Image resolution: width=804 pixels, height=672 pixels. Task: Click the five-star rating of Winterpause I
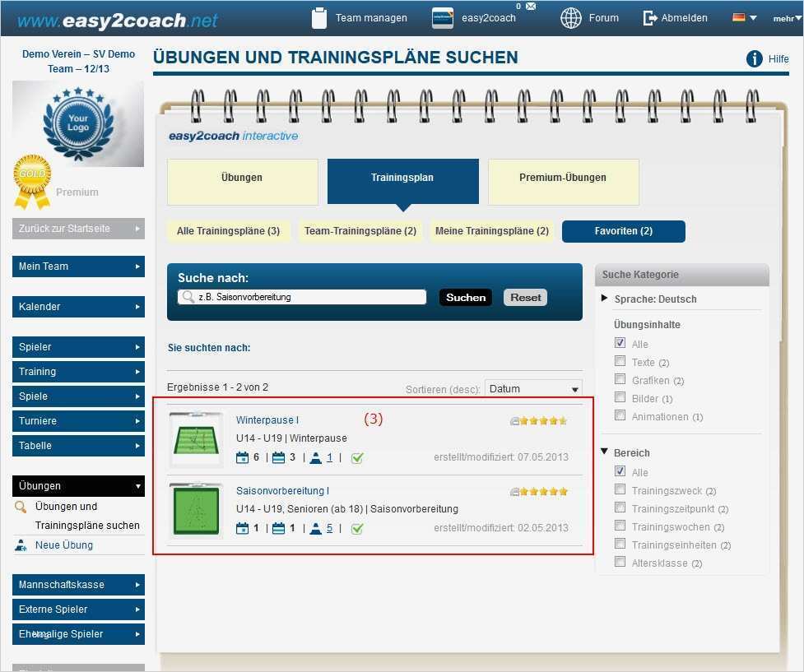coord(543,421)
